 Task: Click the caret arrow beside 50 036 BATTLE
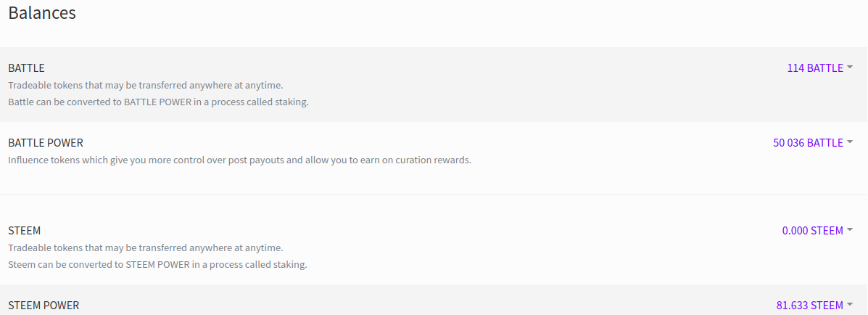pyautogui.click(x=850, y=142)
